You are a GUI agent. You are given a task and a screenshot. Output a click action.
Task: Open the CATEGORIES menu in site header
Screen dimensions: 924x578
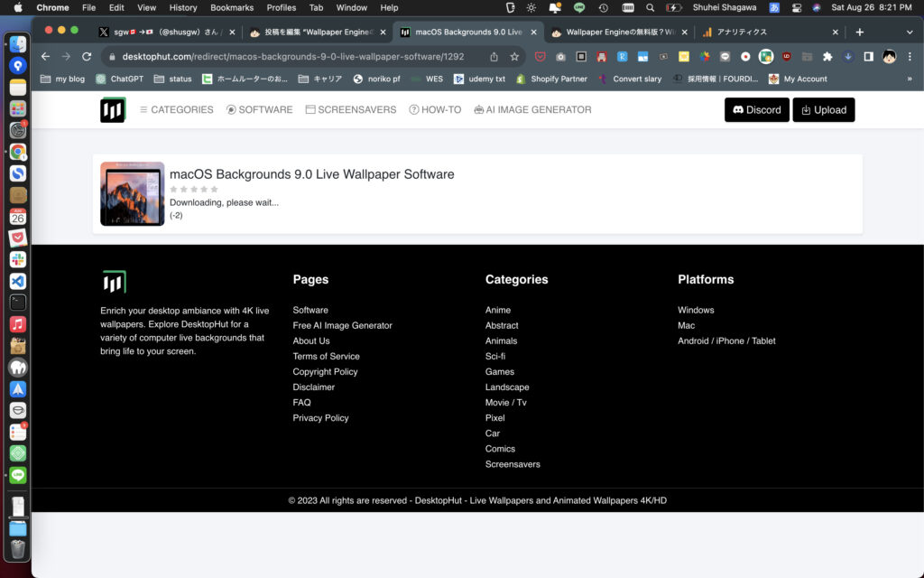click(176, 109)
